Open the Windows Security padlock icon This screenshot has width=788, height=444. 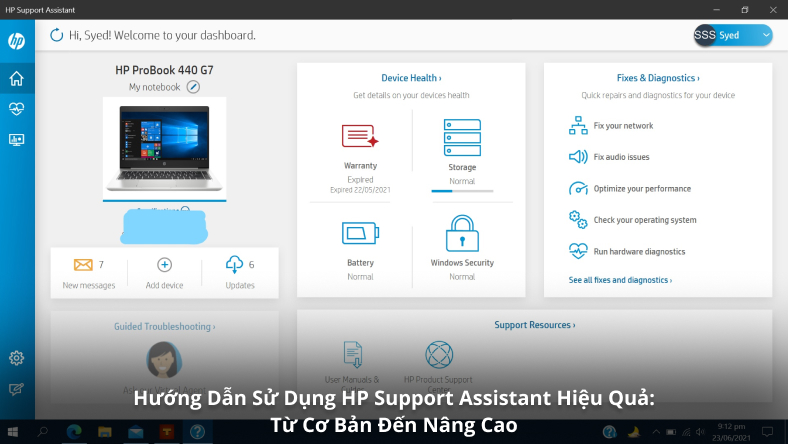tap(462, 233)
